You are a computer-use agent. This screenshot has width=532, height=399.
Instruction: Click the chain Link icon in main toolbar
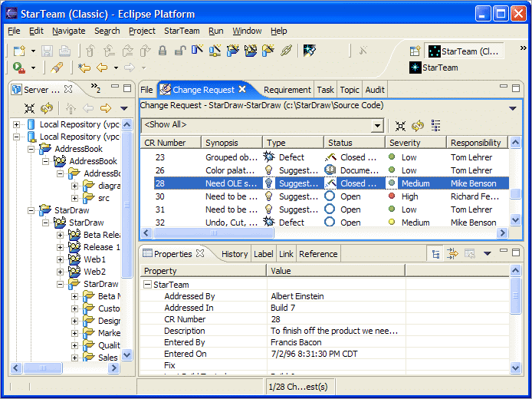286,51
